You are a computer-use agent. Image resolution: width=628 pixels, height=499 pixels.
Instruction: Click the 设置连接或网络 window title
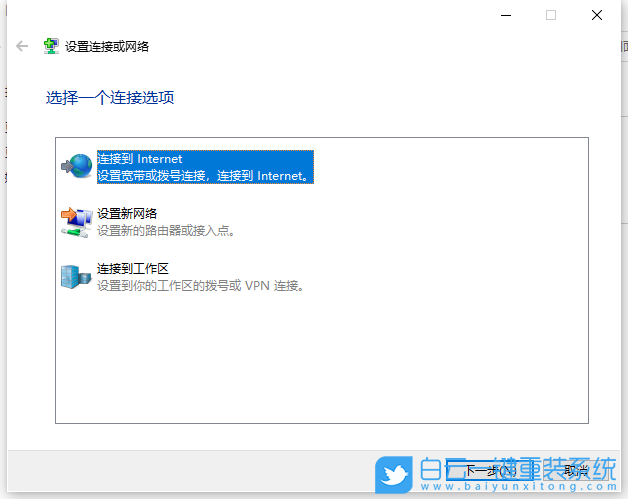(x=107, y=46)
